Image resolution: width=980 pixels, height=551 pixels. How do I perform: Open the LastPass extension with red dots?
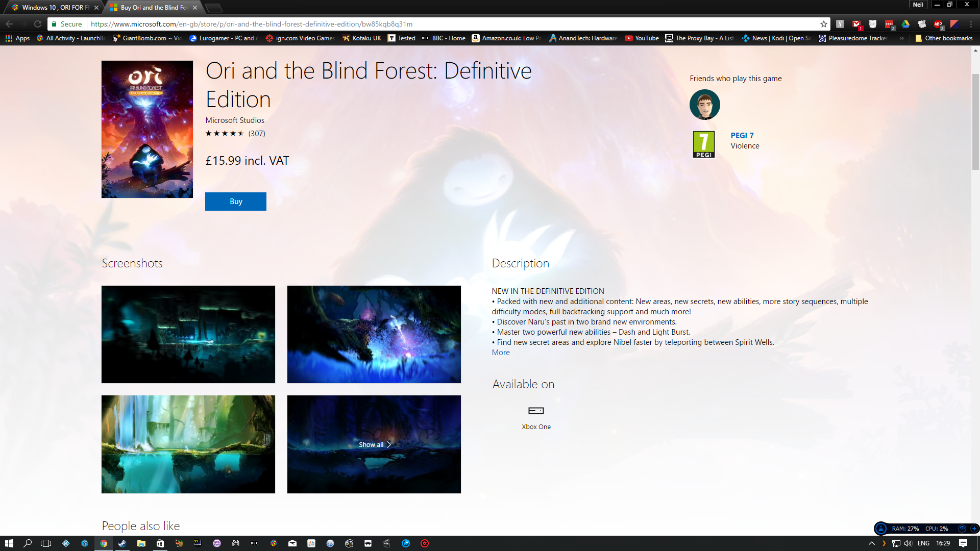[x=889, y=24]
